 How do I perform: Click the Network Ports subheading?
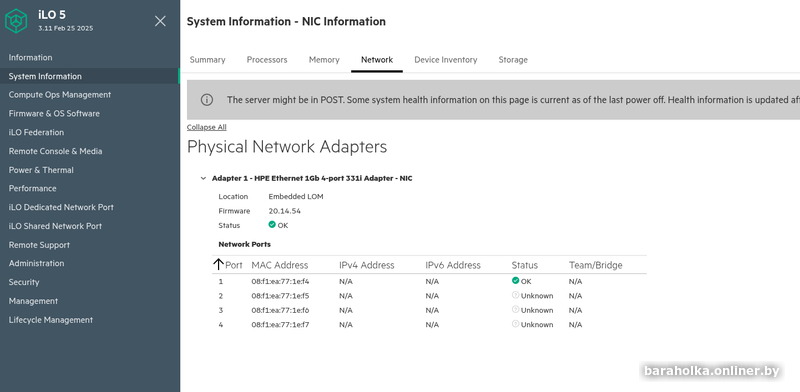point(244,244)
